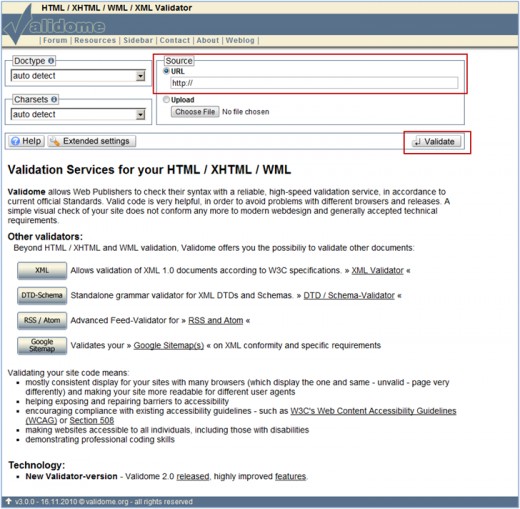The image size is (520, 509).
Task: Select the URL source radio button
Action: click(166, 71)
